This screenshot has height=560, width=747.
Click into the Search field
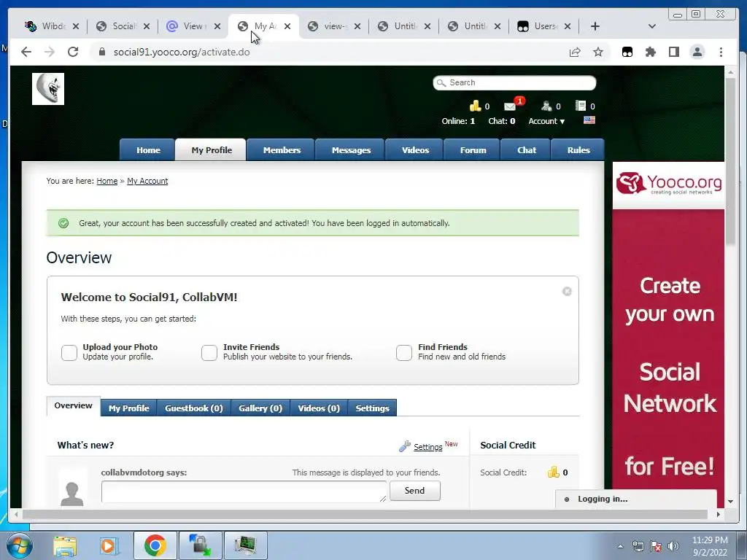click(514, 82)
